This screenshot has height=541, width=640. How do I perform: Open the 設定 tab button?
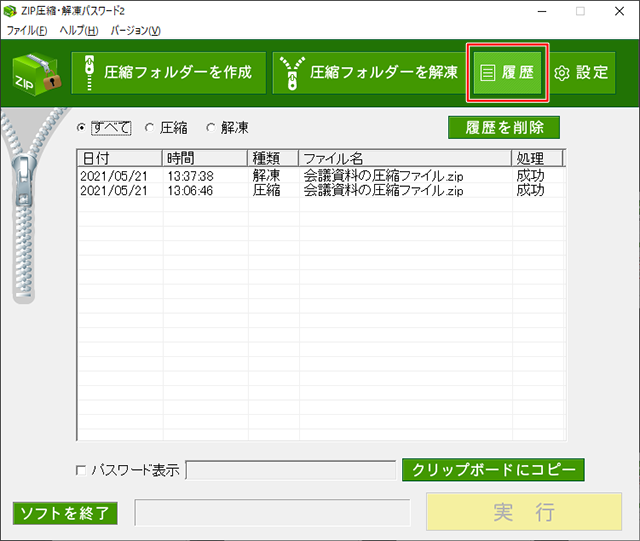pos(582,73)
